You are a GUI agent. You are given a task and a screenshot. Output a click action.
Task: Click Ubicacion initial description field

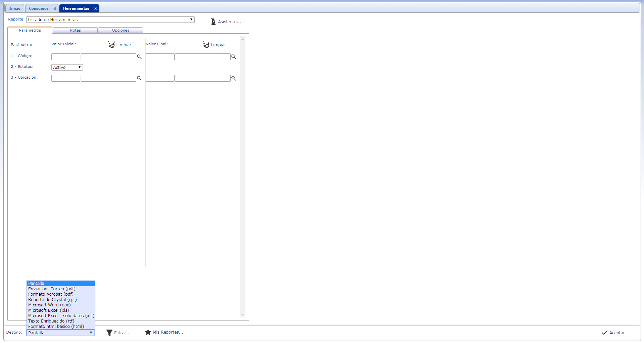click(108, 78)
